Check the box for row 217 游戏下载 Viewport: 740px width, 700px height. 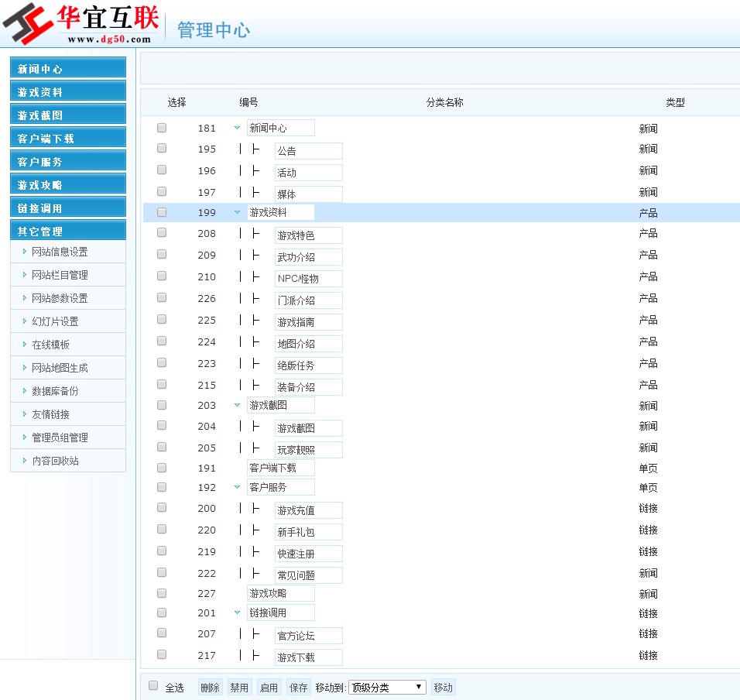pos(162,654)
